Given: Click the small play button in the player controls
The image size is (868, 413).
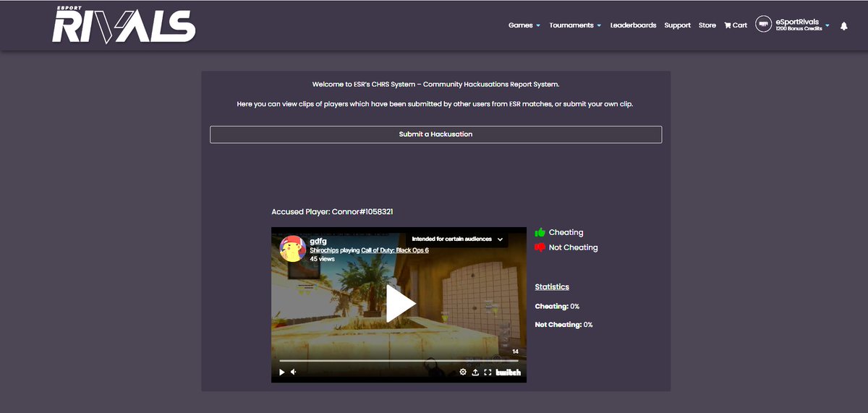Looking at the screenshot, I should (282, 372).
